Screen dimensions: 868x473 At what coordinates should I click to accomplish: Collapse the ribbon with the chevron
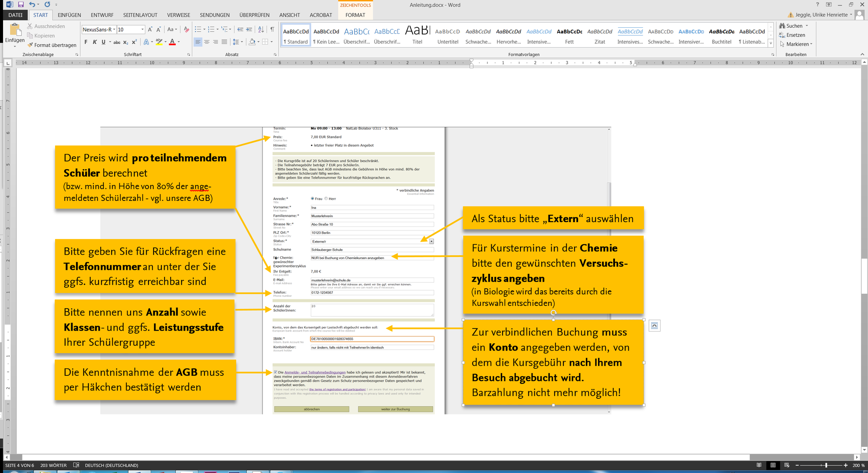click(x=862, y=55)
